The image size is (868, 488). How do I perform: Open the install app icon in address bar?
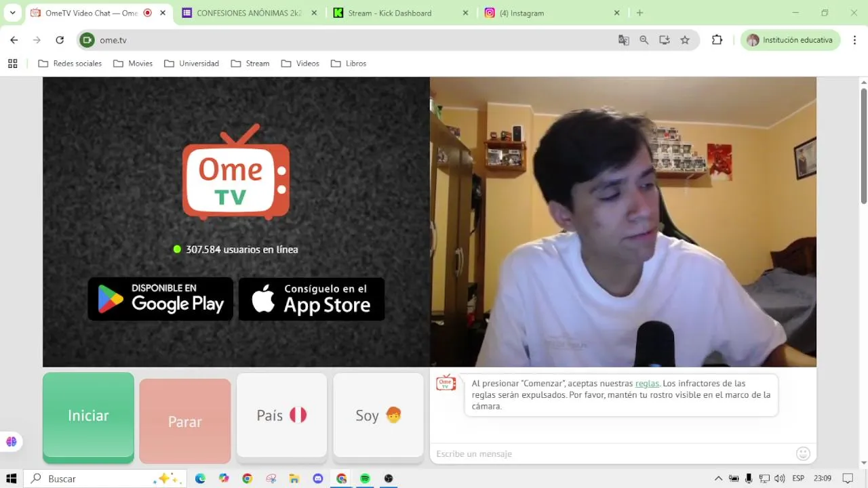point(665,40)
